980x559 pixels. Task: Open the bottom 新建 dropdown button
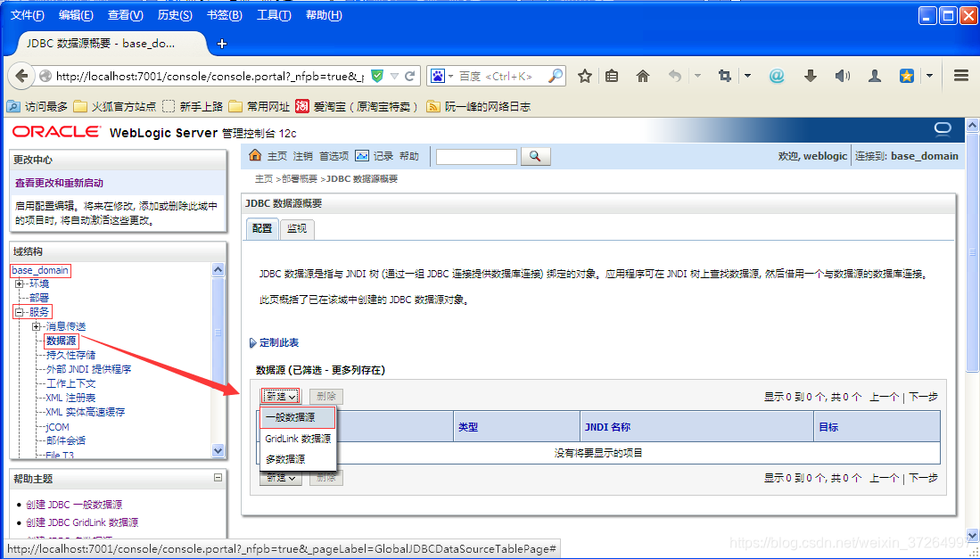pos(280,478)
